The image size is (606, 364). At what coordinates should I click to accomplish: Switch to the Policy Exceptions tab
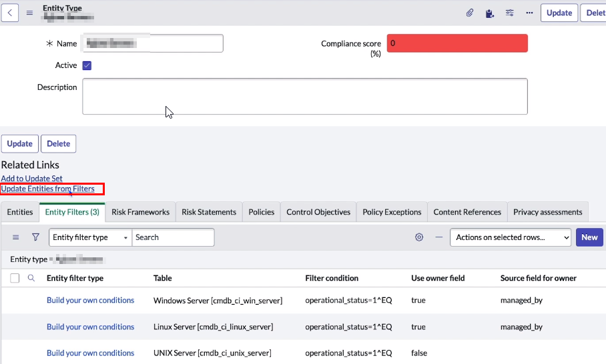coord(392,212)
